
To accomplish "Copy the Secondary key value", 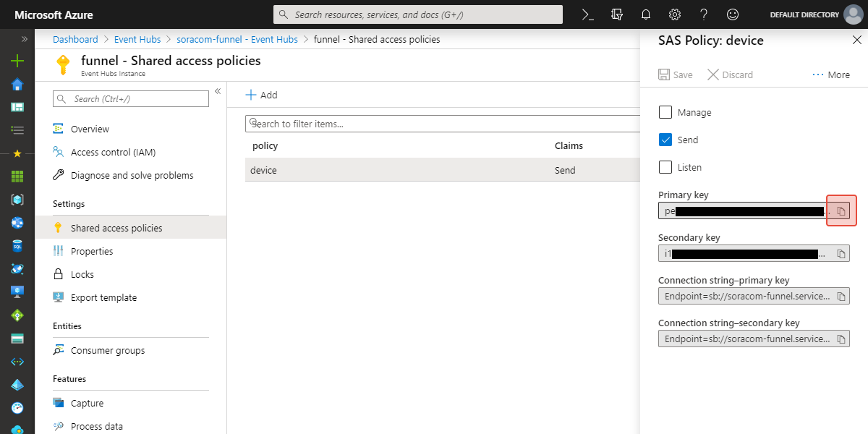I will coord(841,254).
